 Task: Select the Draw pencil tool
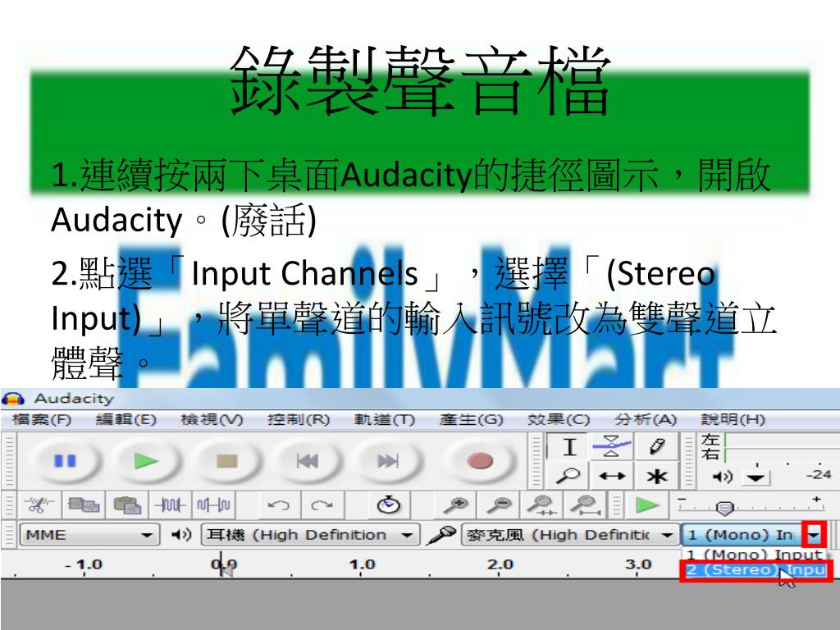[657, 447]
